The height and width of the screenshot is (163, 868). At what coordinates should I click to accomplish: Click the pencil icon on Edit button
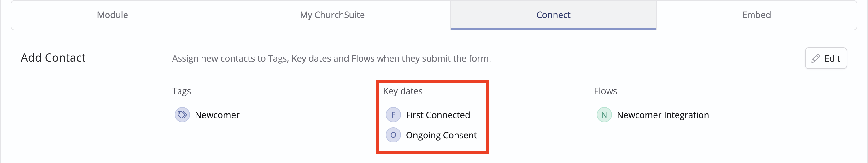[815, 58]
